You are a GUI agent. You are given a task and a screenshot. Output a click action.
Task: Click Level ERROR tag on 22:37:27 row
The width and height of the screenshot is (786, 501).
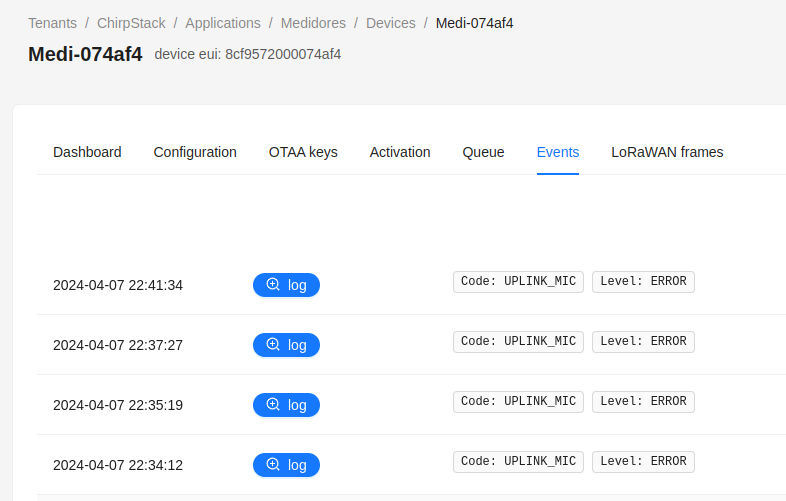coord(643,342)
